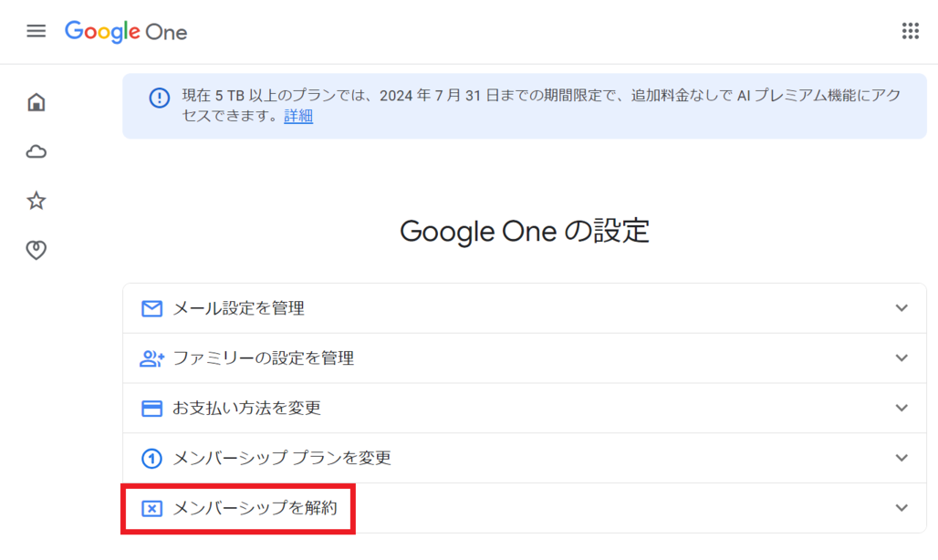Expand the お支払い方法を変更 chevron
The height and width of the screenshot is (560, 938).
[902, 409]
